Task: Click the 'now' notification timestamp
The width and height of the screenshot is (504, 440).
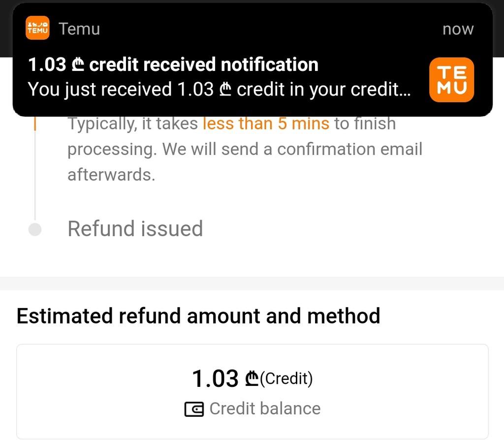Action: coord(457,29)
